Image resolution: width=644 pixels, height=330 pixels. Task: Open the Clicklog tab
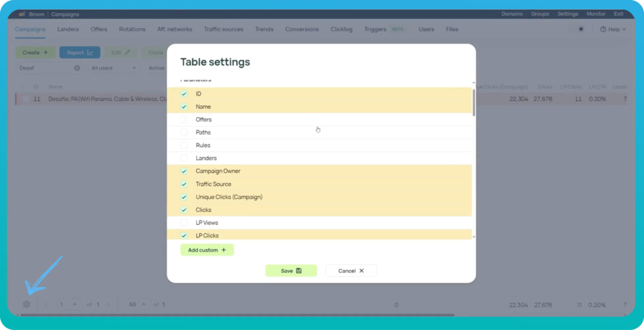341,29
